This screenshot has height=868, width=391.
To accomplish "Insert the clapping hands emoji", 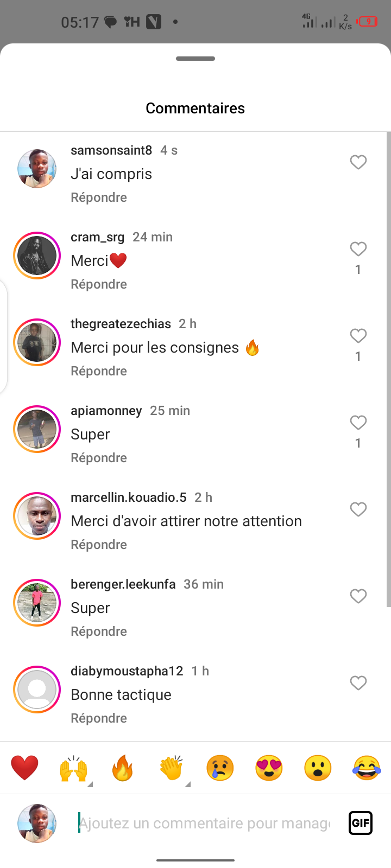I will click(x=171, y=768).
